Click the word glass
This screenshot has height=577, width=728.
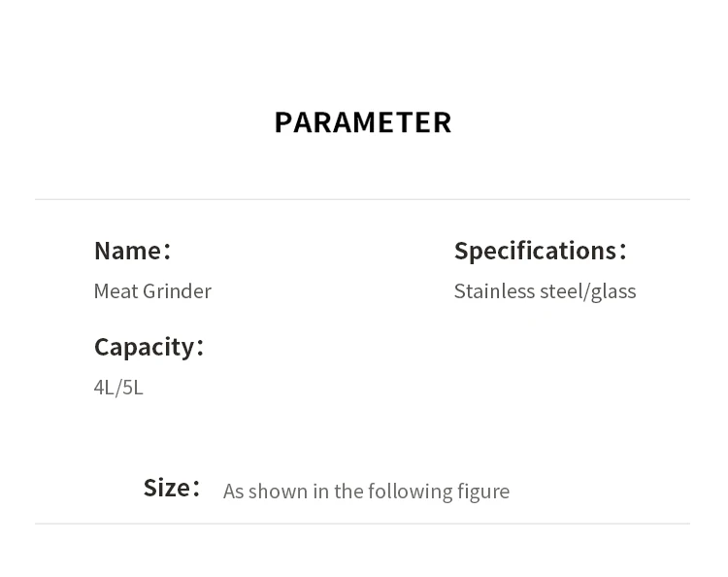612,291
